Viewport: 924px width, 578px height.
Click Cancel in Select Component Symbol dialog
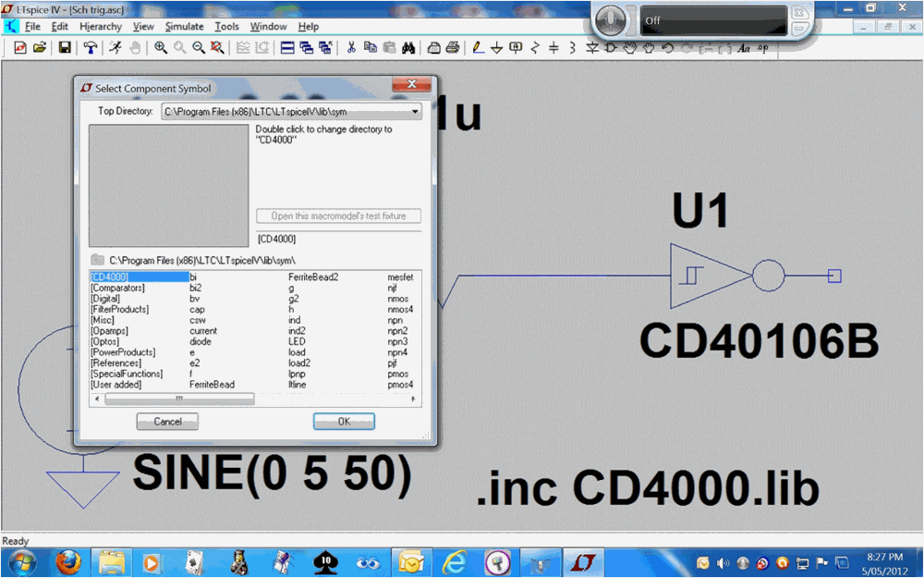coord(167,422)
